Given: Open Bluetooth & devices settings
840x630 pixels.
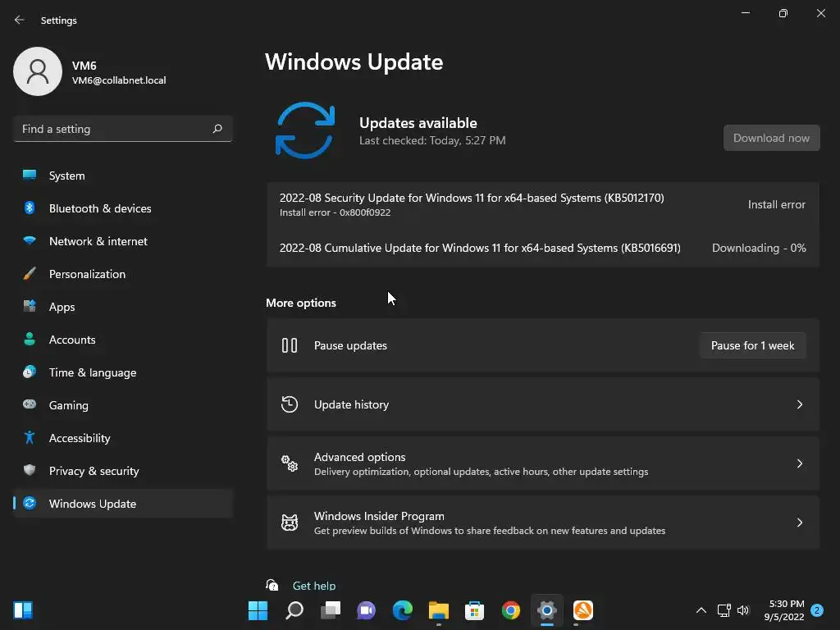Looking at the screenshot, I should click(x=123, y=208).
